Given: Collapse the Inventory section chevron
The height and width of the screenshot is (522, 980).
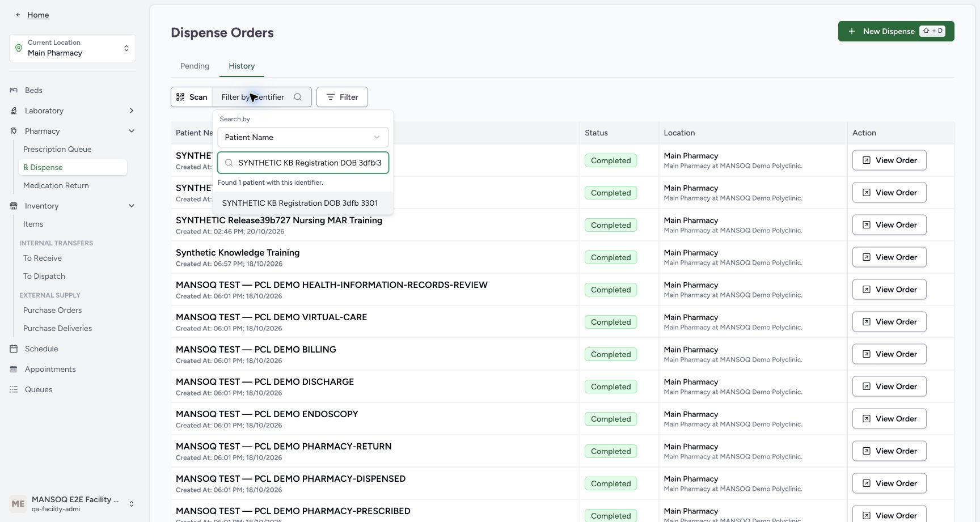Looking at the screenshot, I should click(x=132, y=206).
